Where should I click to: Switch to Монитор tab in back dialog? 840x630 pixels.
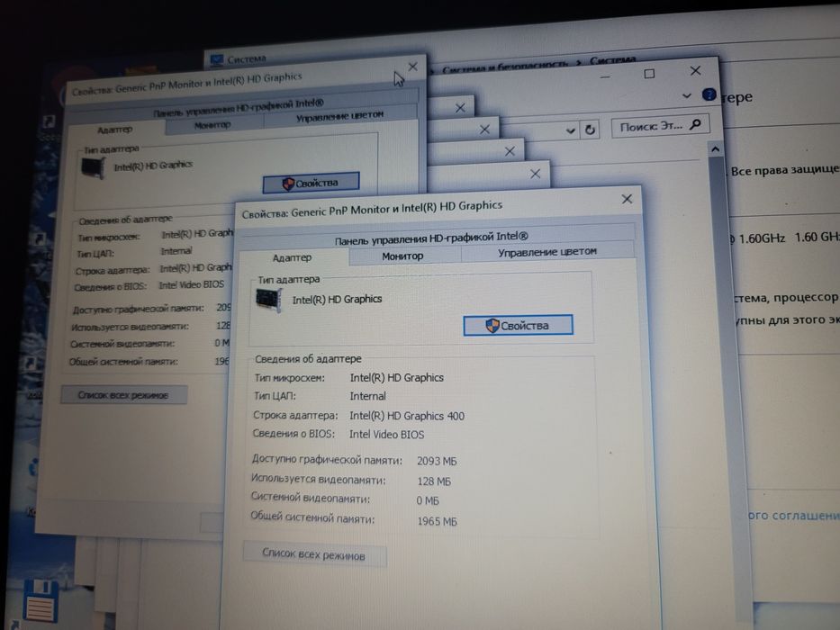[x=212, y=125]
